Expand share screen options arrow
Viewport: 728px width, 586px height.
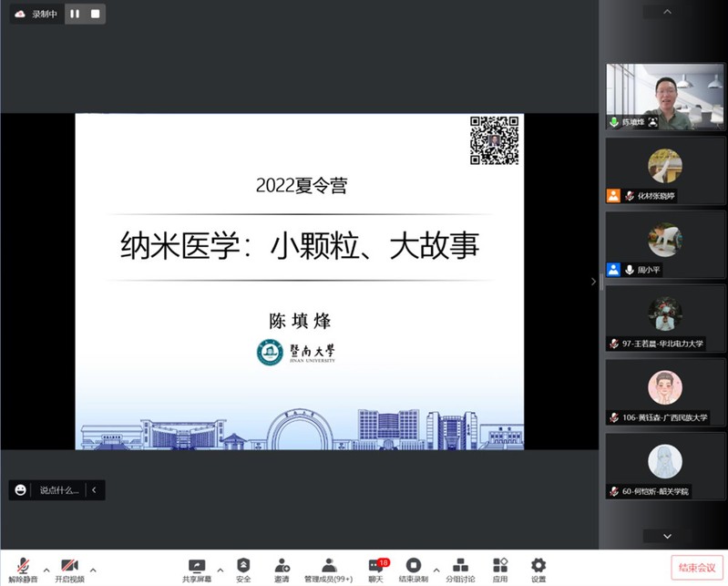(220, 571)
